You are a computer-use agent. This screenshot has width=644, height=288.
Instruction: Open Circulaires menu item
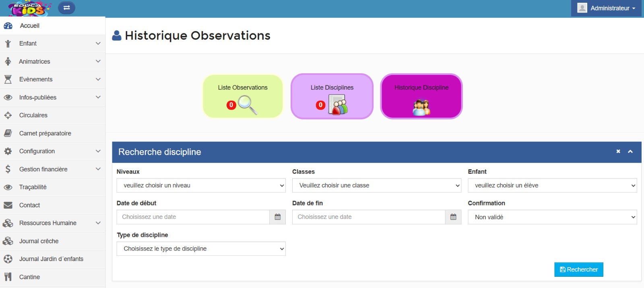[53, 115]
